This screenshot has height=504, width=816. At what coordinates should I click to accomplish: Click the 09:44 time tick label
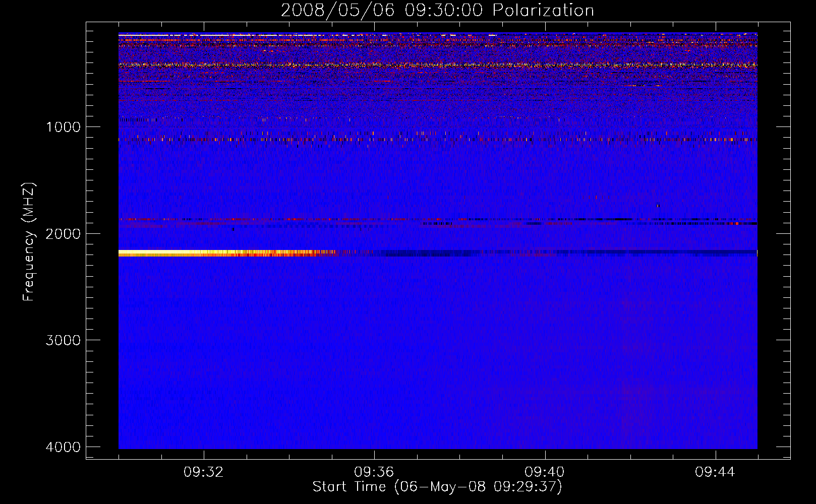[x=715, y=472]
